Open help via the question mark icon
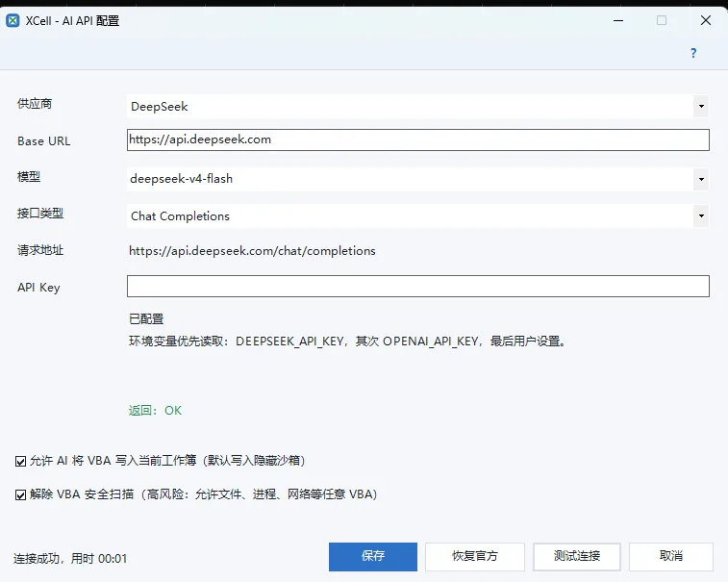 pos(693,53)
